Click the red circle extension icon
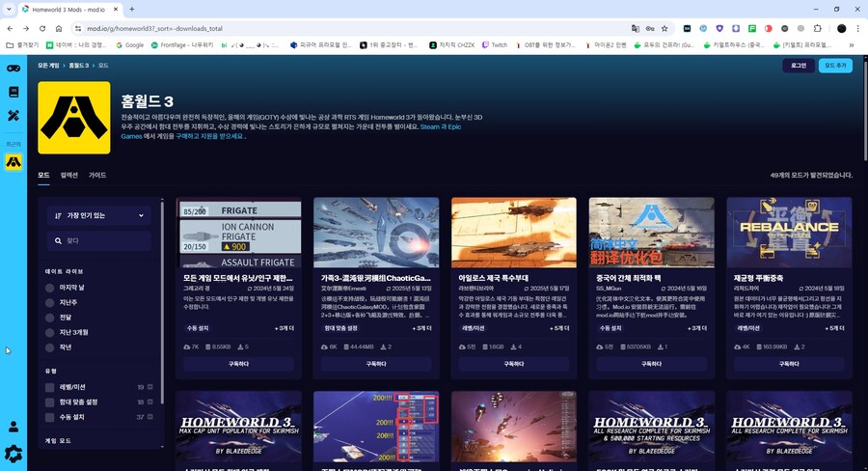 (x=769, y=28)
